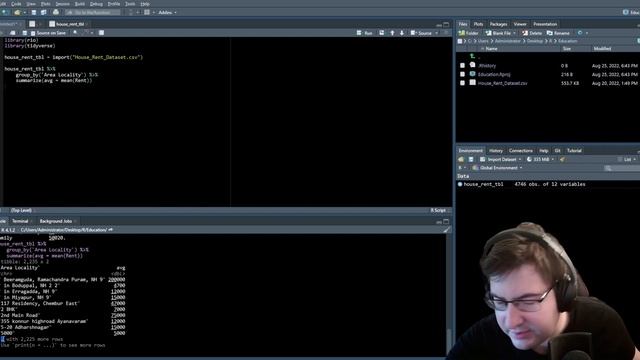Click the New File icon in main toolbar

pos(5,13)
